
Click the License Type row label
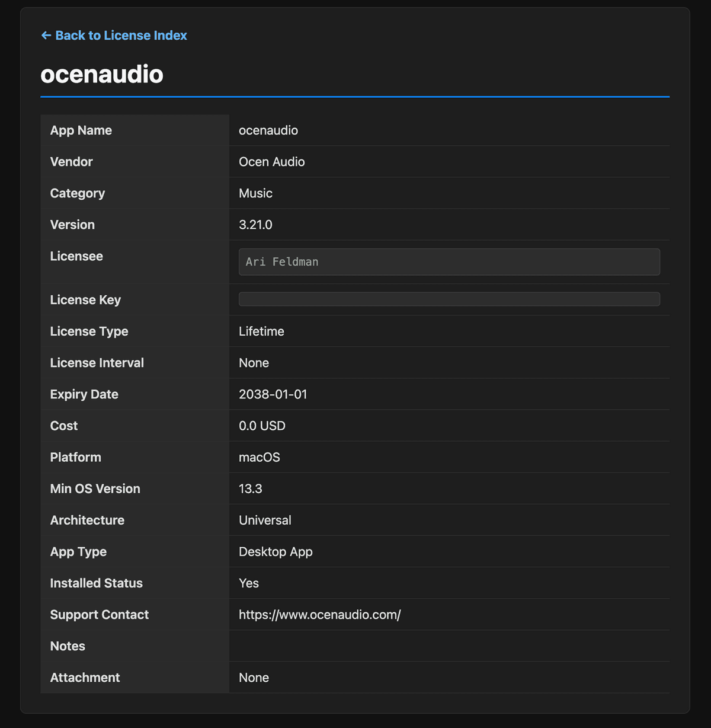89,331
